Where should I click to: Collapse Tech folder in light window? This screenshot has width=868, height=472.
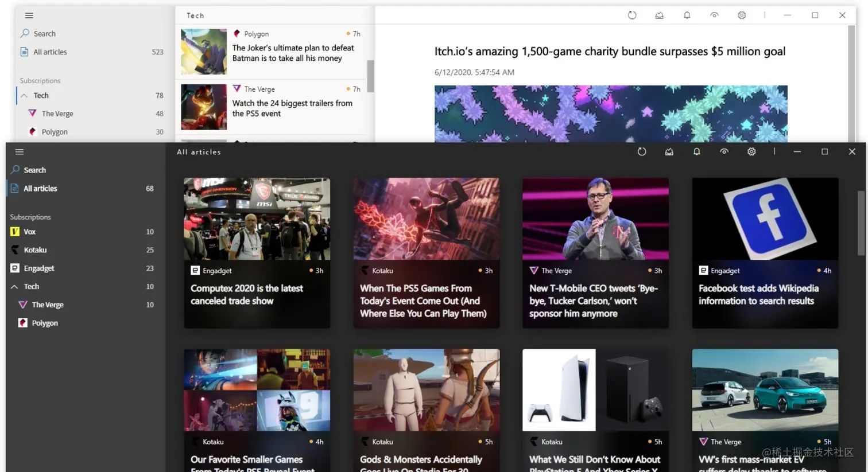[24, 96]
